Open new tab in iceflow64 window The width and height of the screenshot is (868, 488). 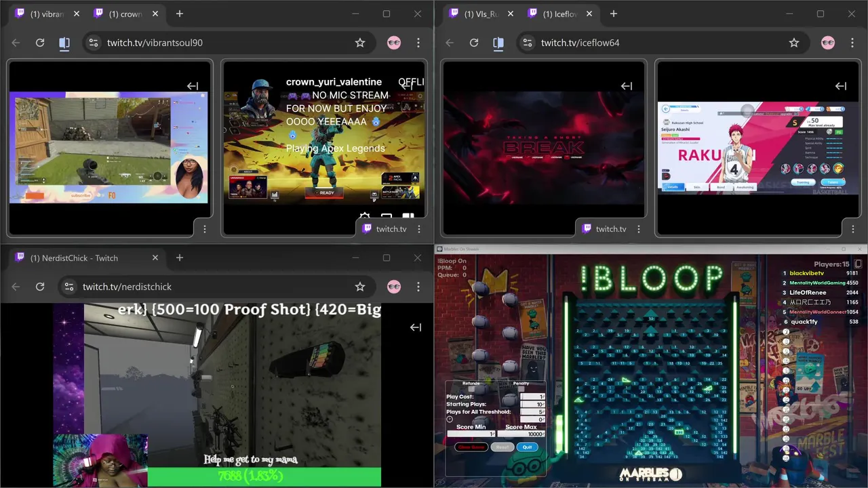click(614, 14)
